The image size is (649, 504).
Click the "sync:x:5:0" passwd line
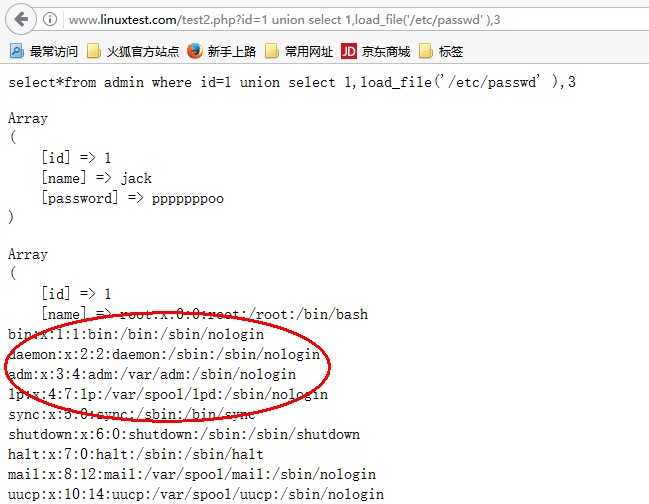(x=132, y=414)
